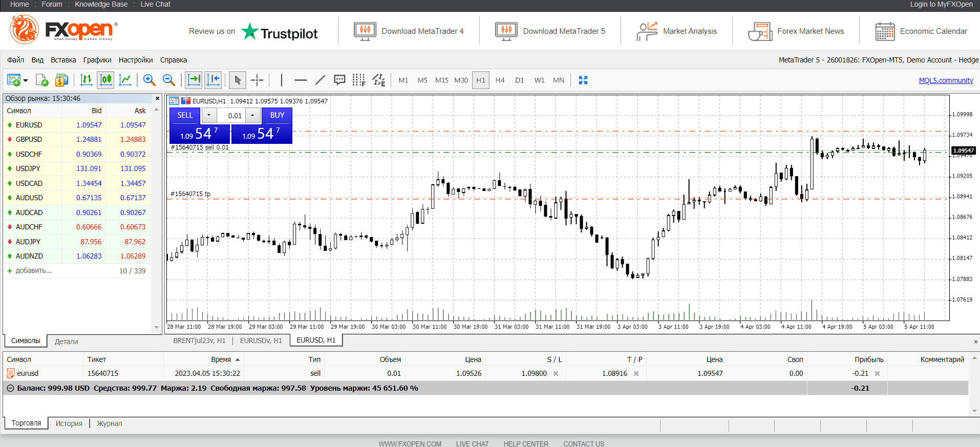Click the blue SELL button

[185, 115]
